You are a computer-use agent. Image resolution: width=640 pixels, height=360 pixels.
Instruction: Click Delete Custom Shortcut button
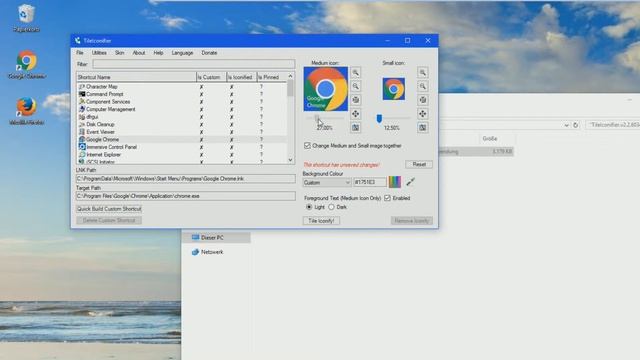point(109,220)
